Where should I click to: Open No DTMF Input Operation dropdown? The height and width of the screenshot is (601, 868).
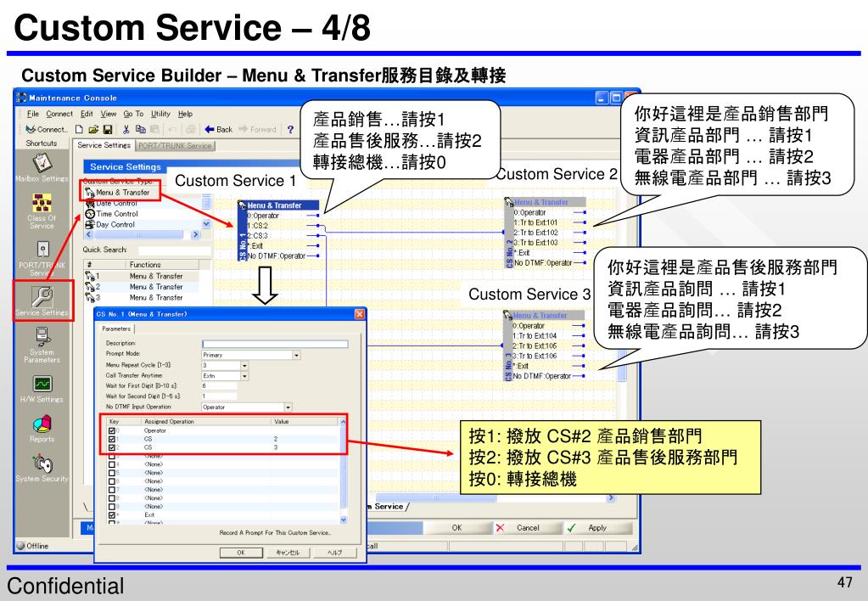pos(288,407)
